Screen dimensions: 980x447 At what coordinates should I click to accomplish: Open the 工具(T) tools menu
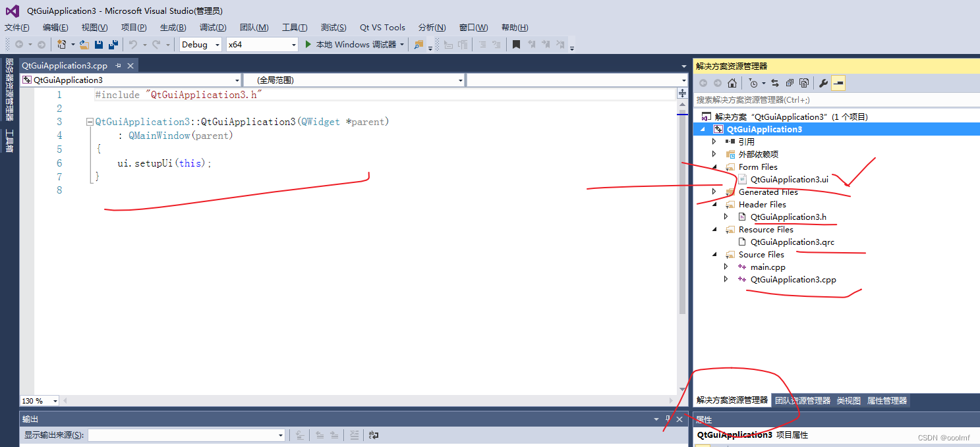(295, 28)
